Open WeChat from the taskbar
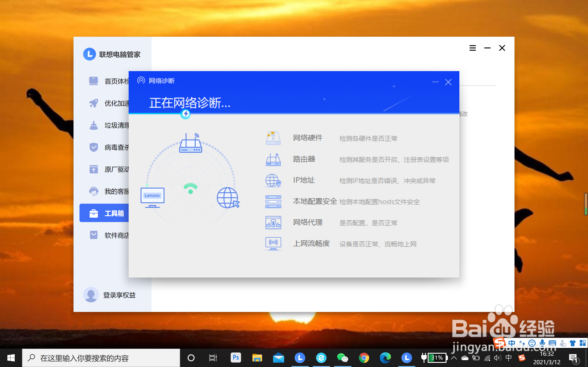588x367 pixels. [x=342, y=358]
